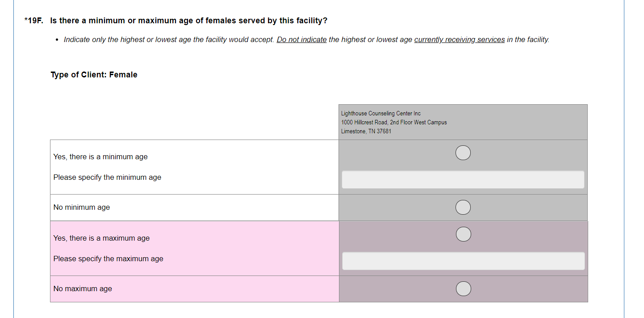Click the 'Yes, there is a minimum age' label
Viewport: 644px width, 318px height.
tap(100, 157)
